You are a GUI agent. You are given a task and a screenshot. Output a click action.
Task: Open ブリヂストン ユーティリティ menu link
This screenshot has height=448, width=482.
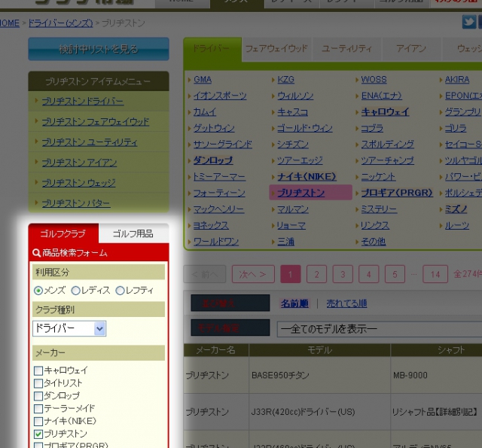[x=90, y=142]
